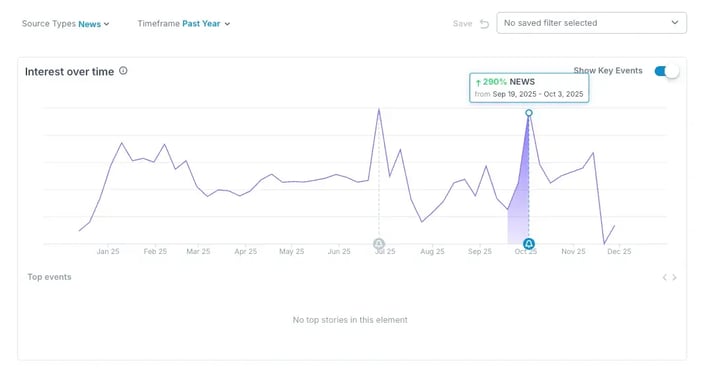
Task: Open the Timeframe Past Year dropdown
Action: pyautogui.click(x=183, y=24)
